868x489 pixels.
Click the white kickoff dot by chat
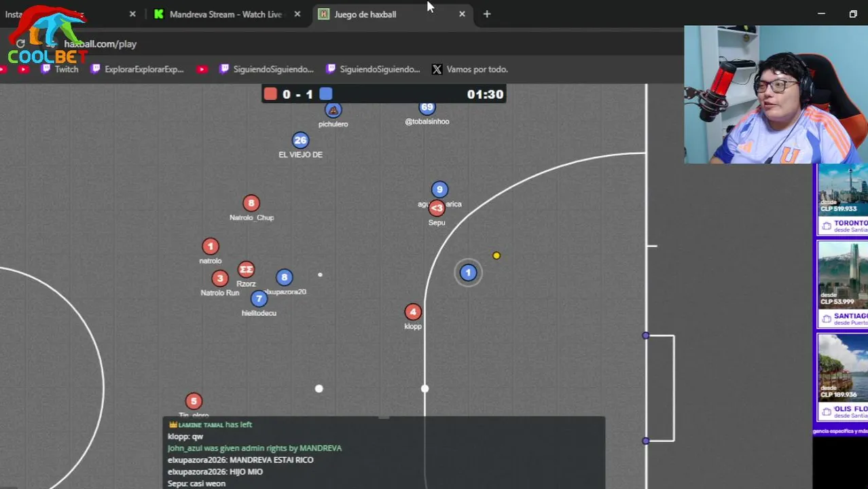click(x=319, y=388)
